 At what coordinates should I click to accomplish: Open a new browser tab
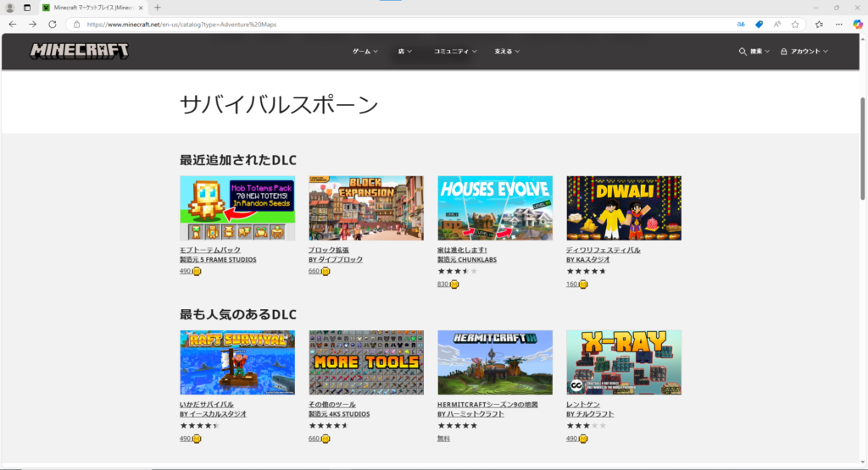click(x=158, y=7)
